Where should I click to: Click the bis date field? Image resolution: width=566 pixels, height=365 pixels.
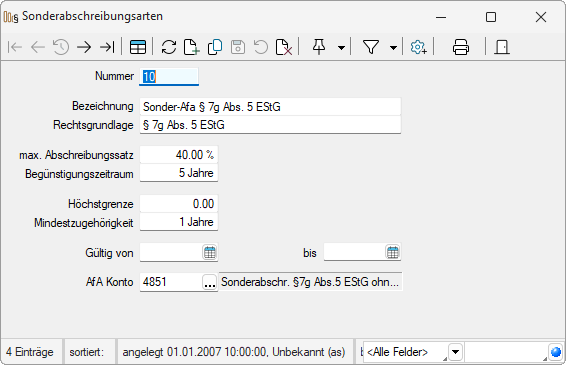click(354, 252)
